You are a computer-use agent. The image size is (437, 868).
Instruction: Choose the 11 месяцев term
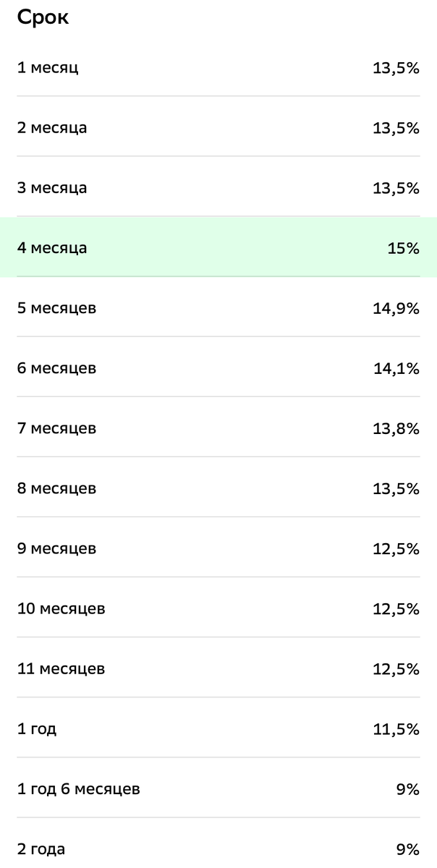(218, 668)
